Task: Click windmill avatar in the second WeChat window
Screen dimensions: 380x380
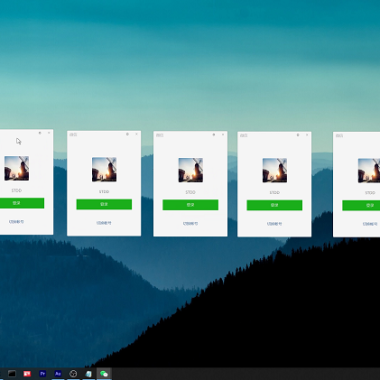Action: pos(104,169)
